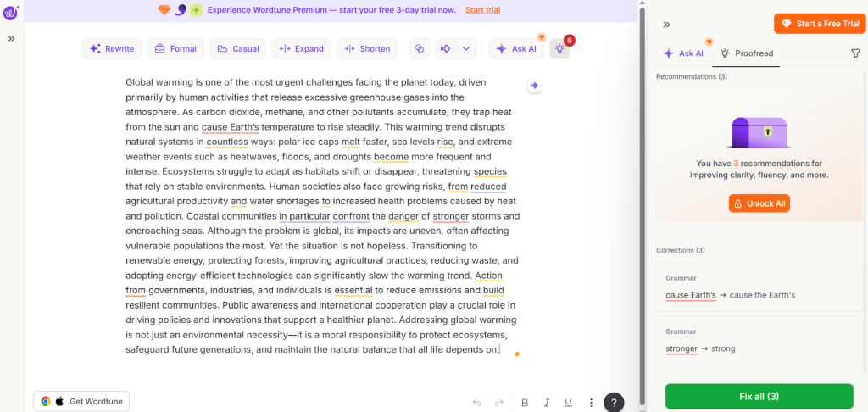Click Start a Free Trial button
Screen dimensions: 868x412
point(820,24)
